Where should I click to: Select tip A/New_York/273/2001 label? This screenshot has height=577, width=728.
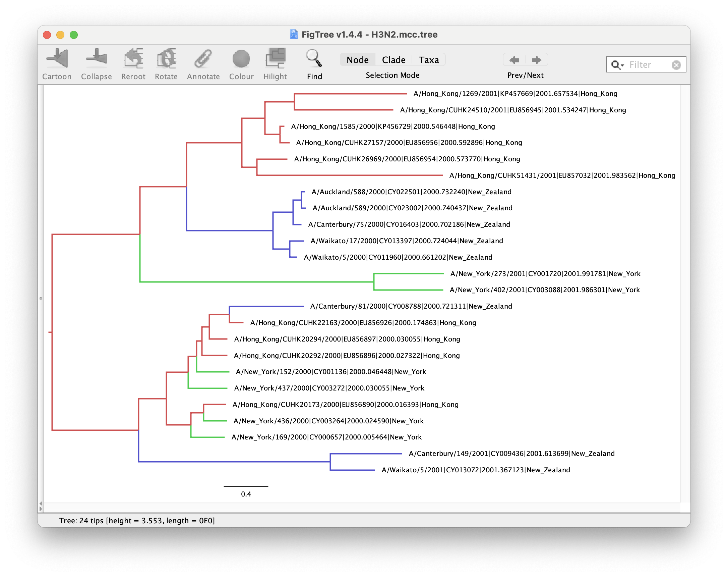[x=545, y=274]
